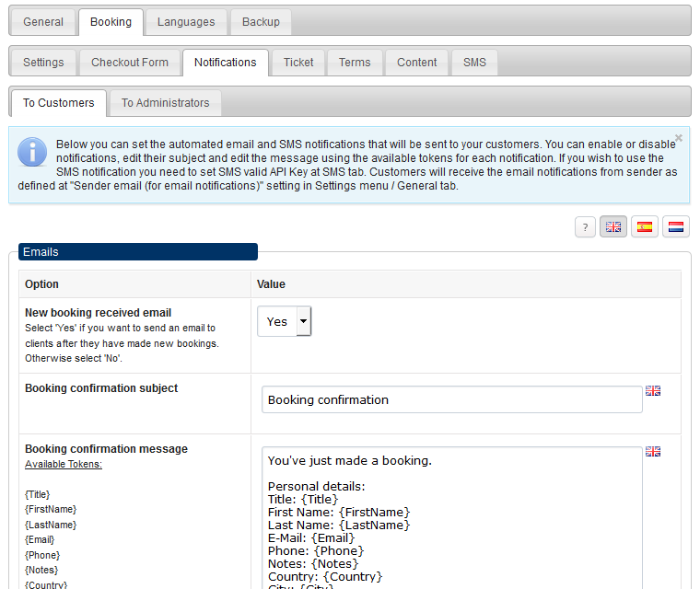Click the {Phone} token
This screenshot has width=700, height=589.
coord(42,555)
